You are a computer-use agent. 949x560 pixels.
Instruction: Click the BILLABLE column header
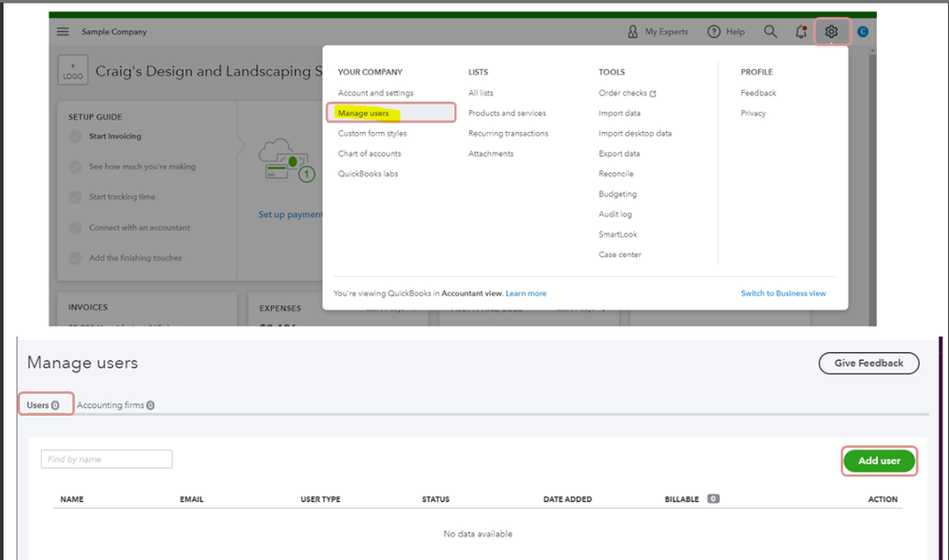click(x=682, y=499)
